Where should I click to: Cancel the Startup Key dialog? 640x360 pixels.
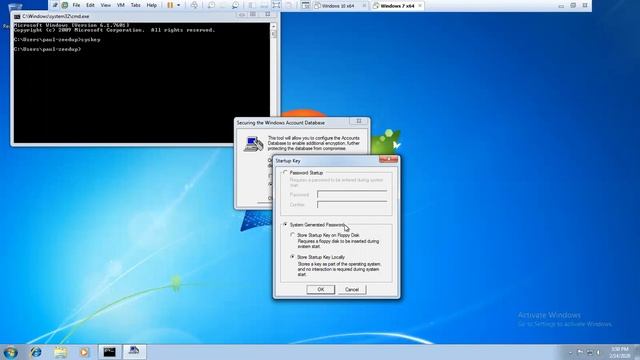click(352, 289)
